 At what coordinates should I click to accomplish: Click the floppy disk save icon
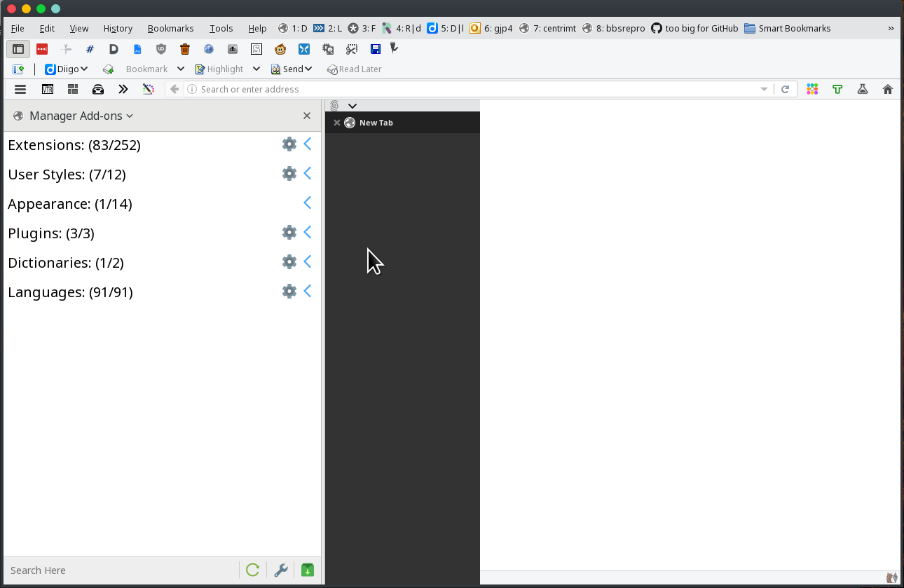(x=375, y=49)
